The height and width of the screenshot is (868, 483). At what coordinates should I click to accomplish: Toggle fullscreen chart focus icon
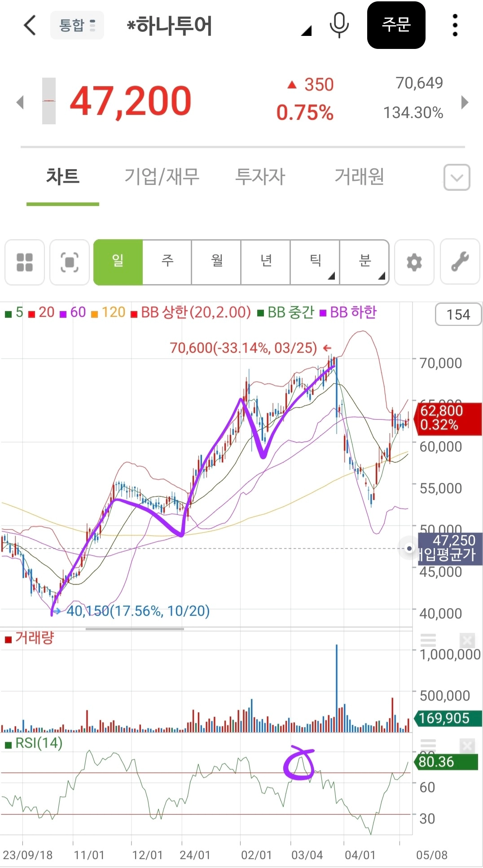click(x=70, y=262)
